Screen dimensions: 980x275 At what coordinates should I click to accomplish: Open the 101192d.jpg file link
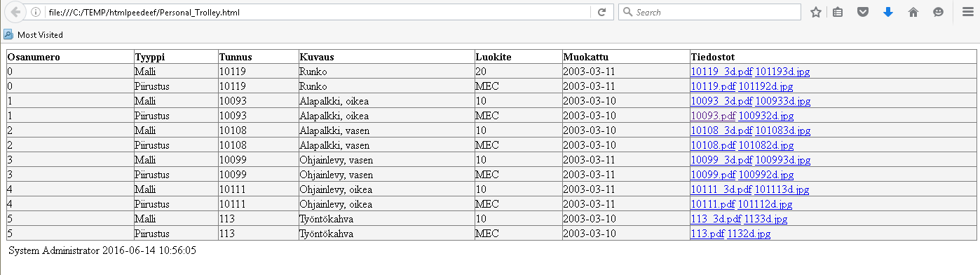(766, 86)
